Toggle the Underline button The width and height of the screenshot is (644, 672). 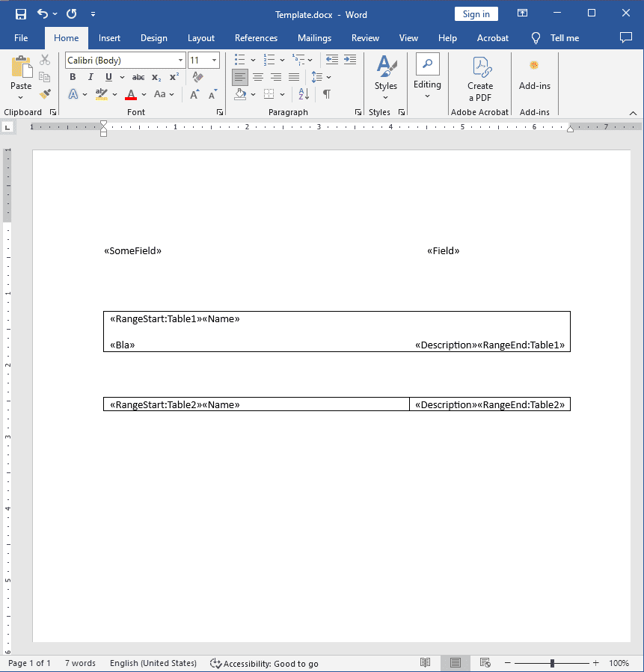point(107,76)
